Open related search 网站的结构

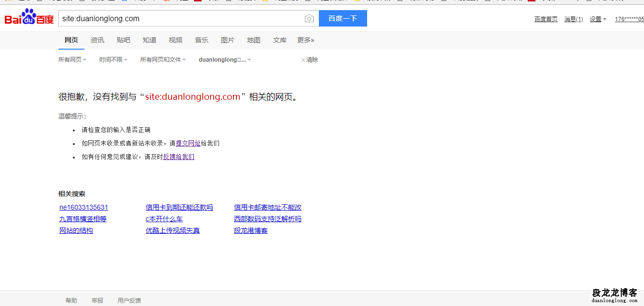(x=76, y=231)
